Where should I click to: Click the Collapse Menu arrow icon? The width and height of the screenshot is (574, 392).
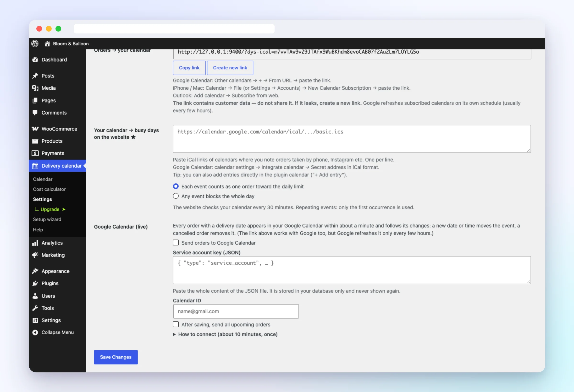(x=35, y=332)
